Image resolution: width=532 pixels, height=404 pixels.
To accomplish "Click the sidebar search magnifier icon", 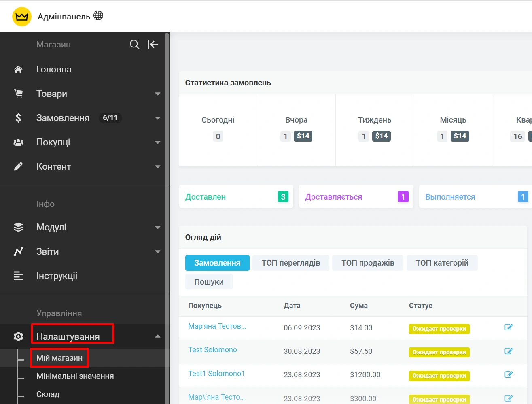I will tap(134, 45).
